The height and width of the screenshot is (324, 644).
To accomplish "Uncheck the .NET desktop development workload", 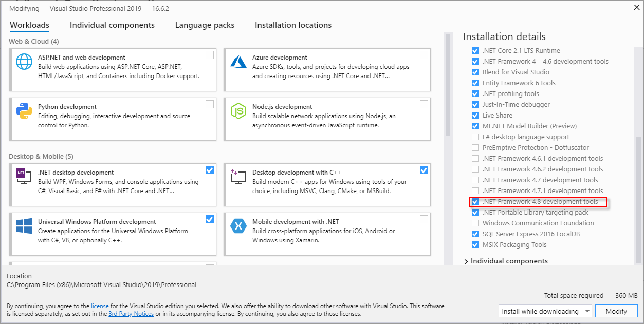I will pyautogui.click(x=209, y=170).
